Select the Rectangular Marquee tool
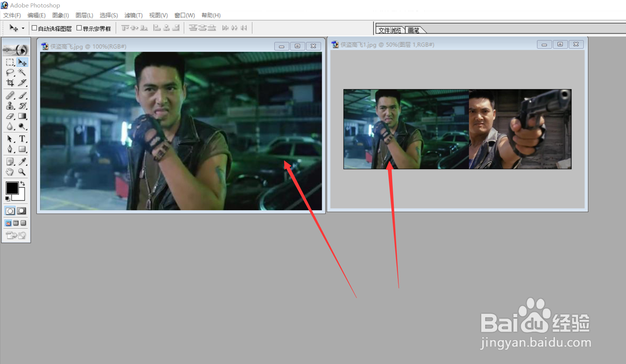 pyautogui.click(x=10, y=62)
